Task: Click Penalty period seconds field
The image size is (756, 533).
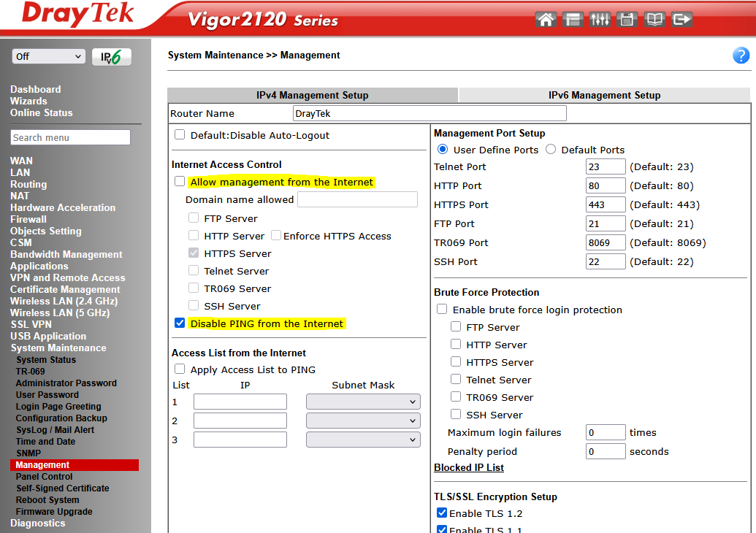Action: [606, 451]
